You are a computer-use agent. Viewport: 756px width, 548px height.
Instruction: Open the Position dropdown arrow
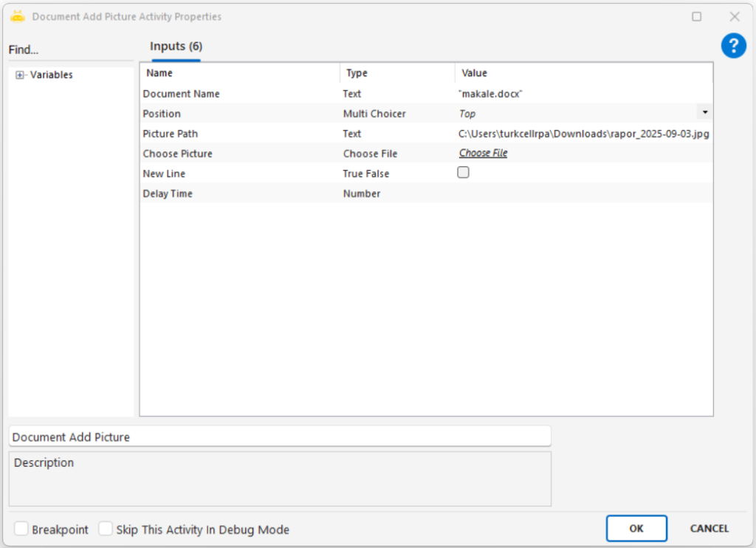tap(704, 112)
